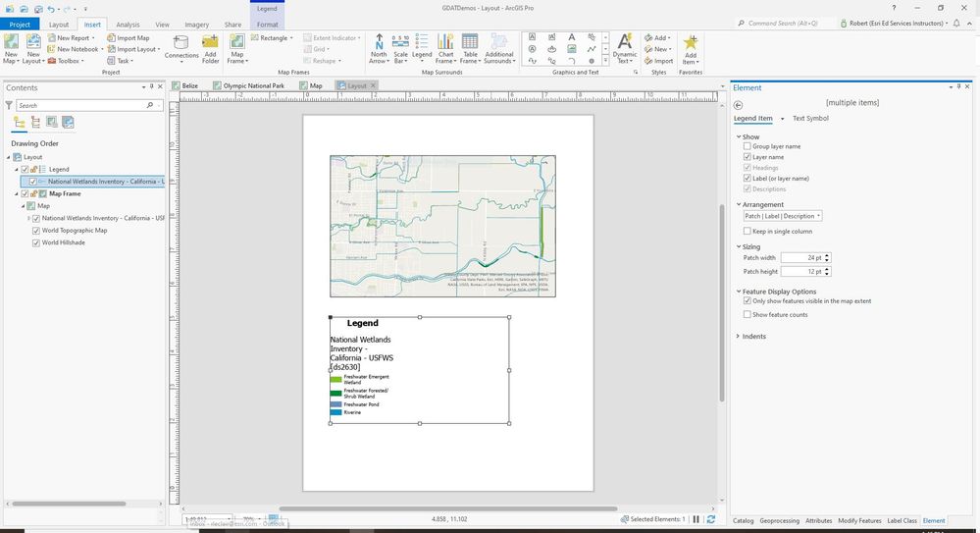The width and height of the screenshot is (980, 533).
Task: Collapse the Show section
Action: (x=738, y=137)
